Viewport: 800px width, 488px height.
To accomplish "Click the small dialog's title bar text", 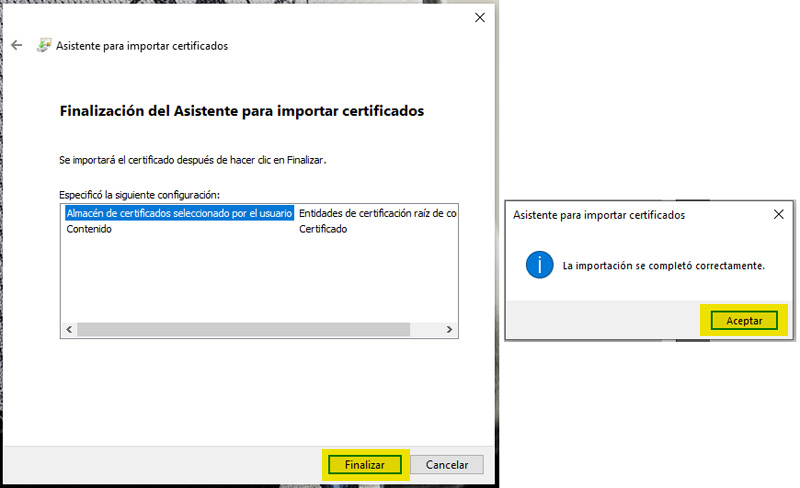I will coord(598,214).
